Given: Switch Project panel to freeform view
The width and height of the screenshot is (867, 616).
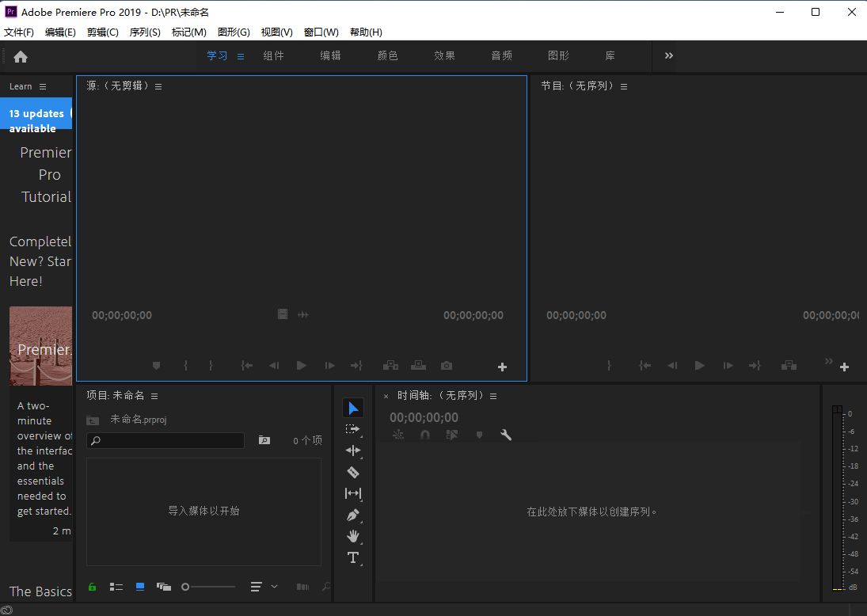Looking at the screenshot, I should click(x=164, y=587).
